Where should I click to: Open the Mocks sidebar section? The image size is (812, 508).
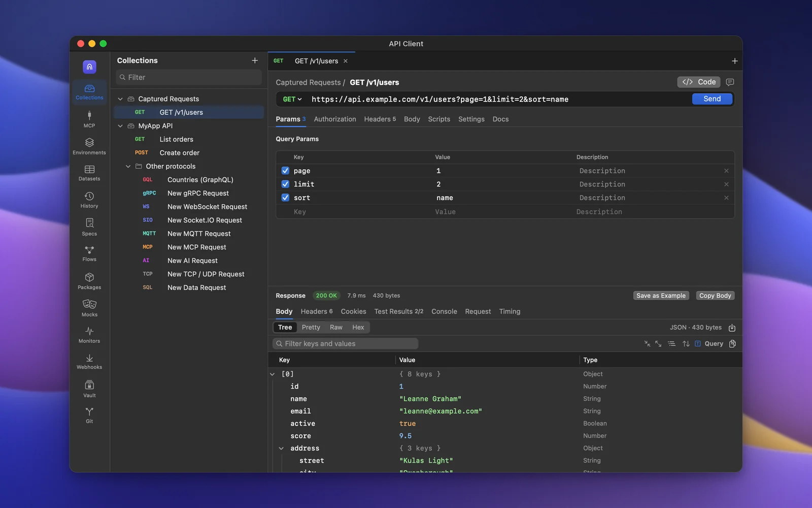89,308
